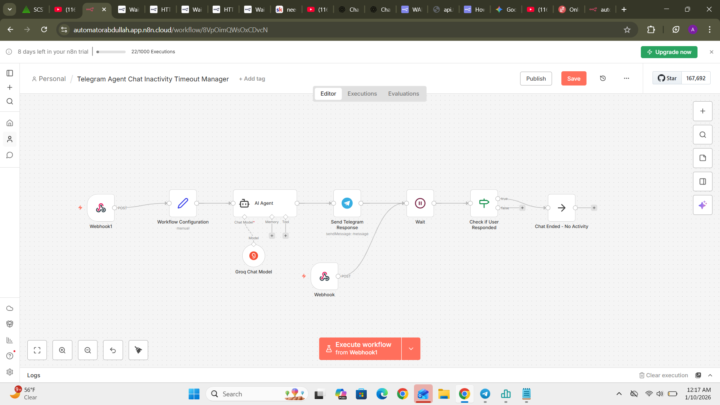720x405 pixels.
Task: Open settings gear in left sidebar
Action: tap(10, 372)
